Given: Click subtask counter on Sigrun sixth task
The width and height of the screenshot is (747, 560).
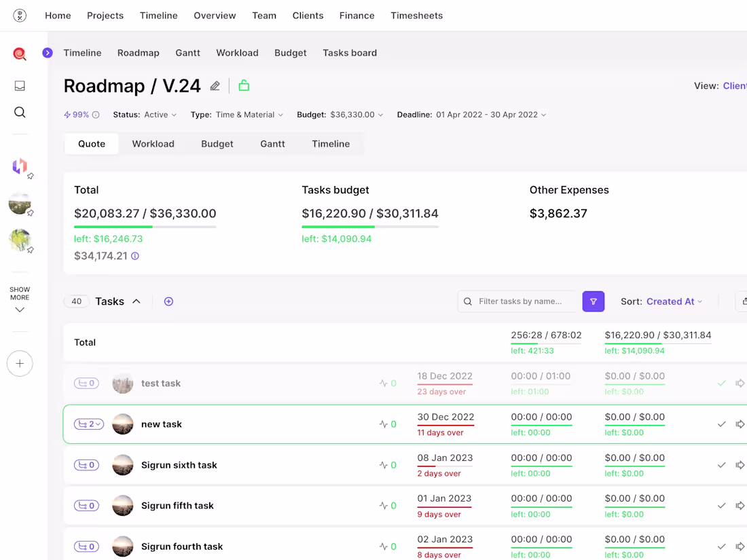Looking at the screenshot, I should [86, 465].
